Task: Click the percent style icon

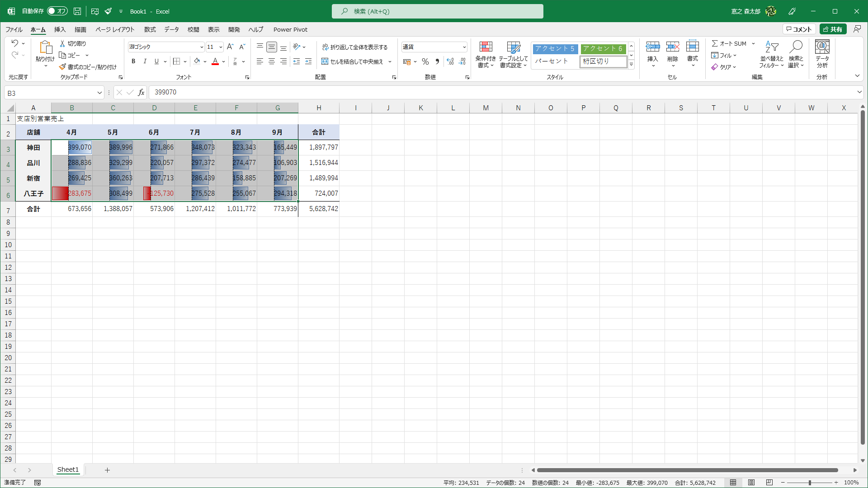Action: 425,61
